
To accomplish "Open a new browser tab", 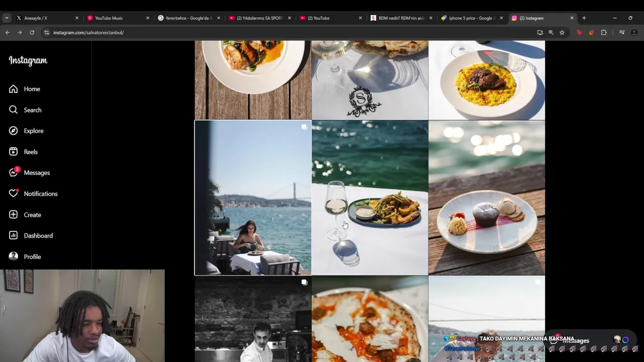I will pyautogui.click(x=584, y=18).
